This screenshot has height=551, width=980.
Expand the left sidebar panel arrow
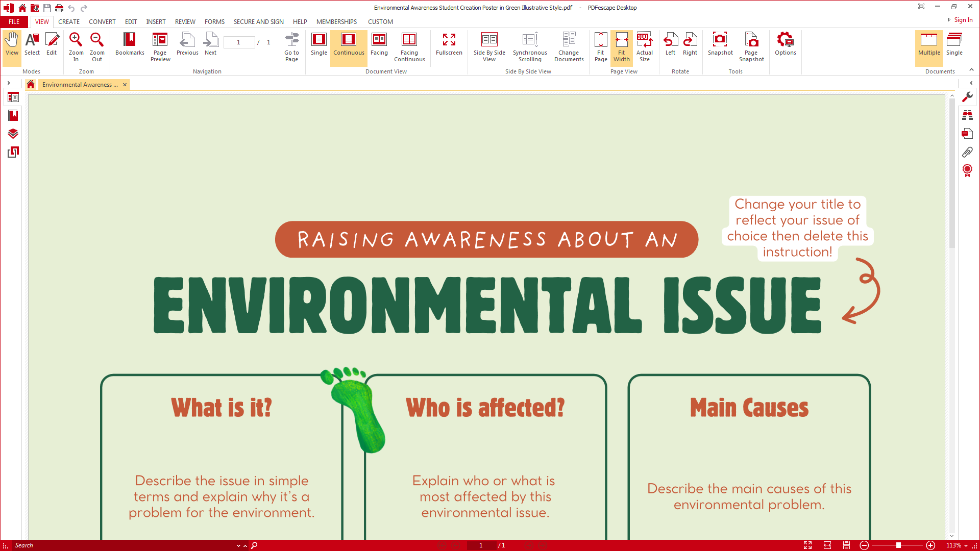coord(9,83)
